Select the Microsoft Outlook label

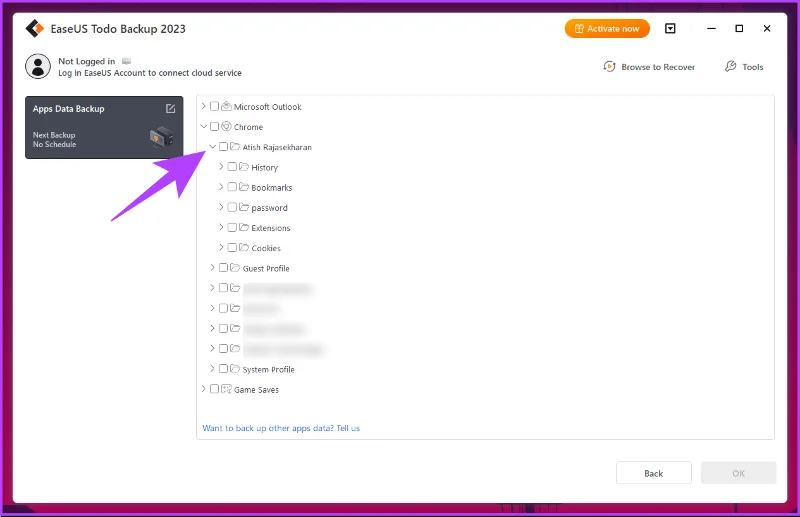[x=267, y=107]
